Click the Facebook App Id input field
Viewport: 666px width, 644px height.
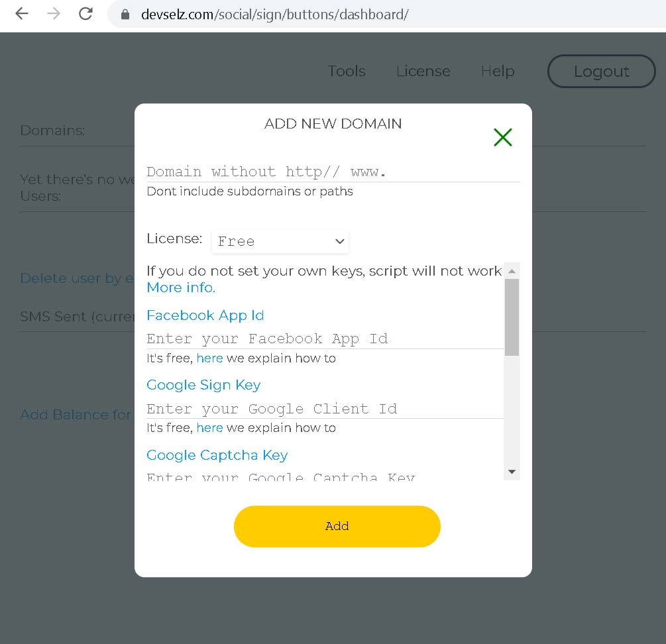point(325,339)
